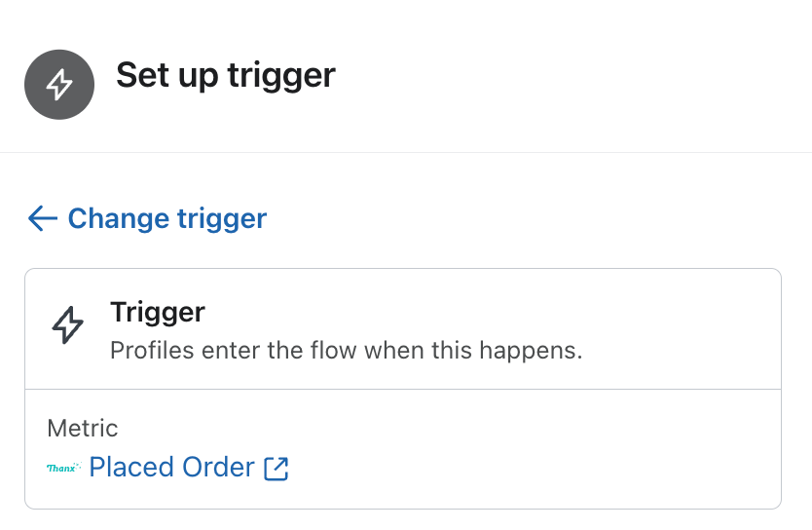The width and height of the screenshot is (812, 530).
Task: Click the "Metric" field label
Action: pyautogui.click(x=83, y=428)
